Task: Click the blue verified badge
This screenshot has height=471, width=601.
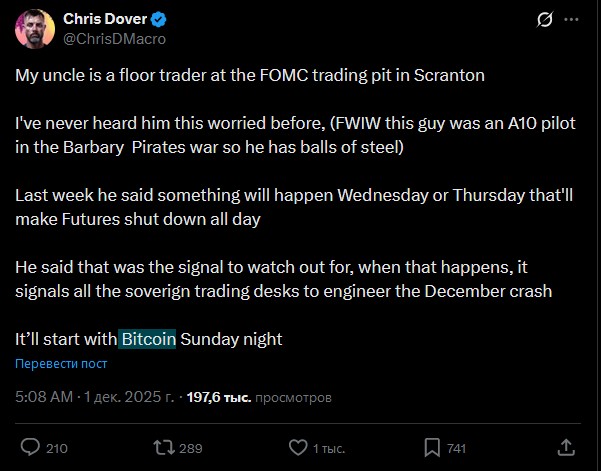Action: pos(157,19)
